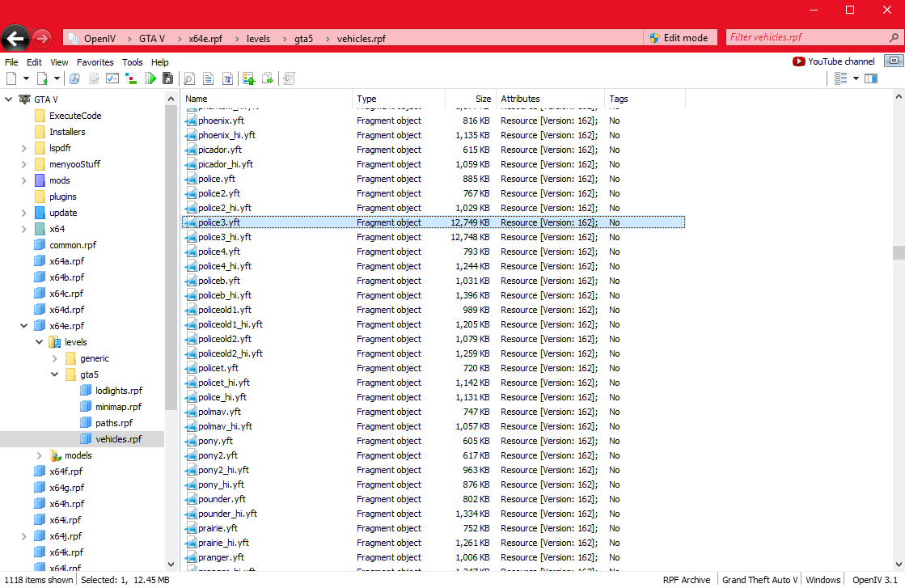Click the export files green arrow icon
Screen dimensions: 905x588
[x=268, y=78]
